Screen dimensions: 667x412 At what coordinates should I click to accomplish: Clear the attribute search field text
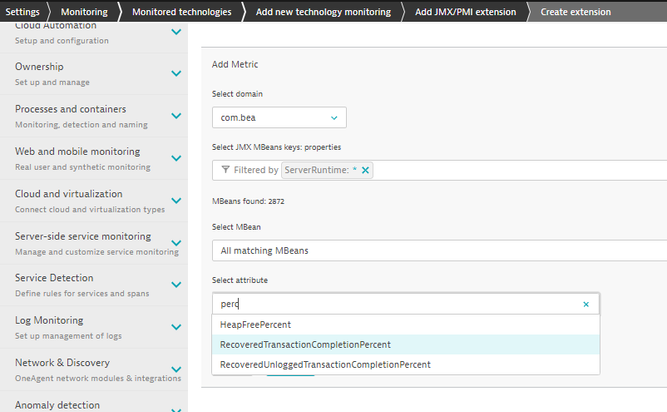coord(586,304)
